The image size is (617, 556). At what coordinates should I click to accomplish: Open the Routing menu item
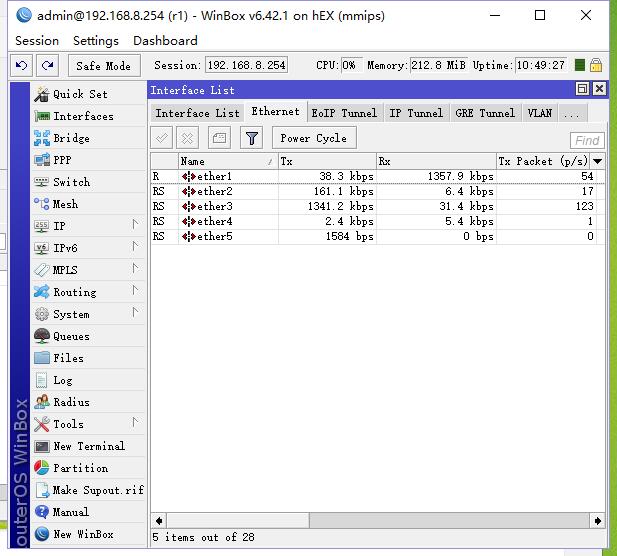[x=89, y=292]
